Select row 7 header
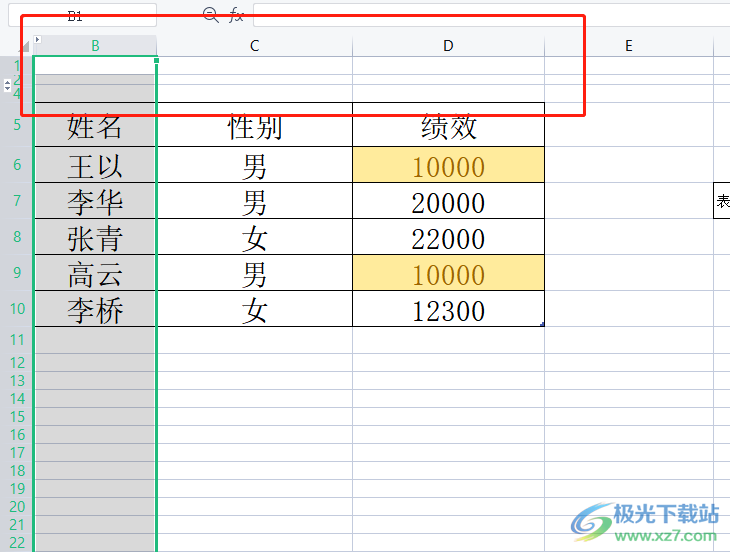Screen dimensions: 730x552 (x=17, y=201)
